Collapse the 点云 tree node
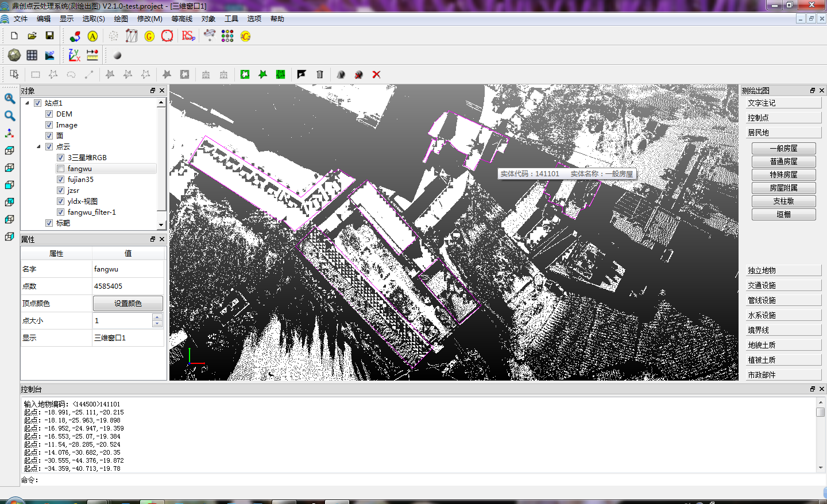The image size is (827, 504). [38, 147]
